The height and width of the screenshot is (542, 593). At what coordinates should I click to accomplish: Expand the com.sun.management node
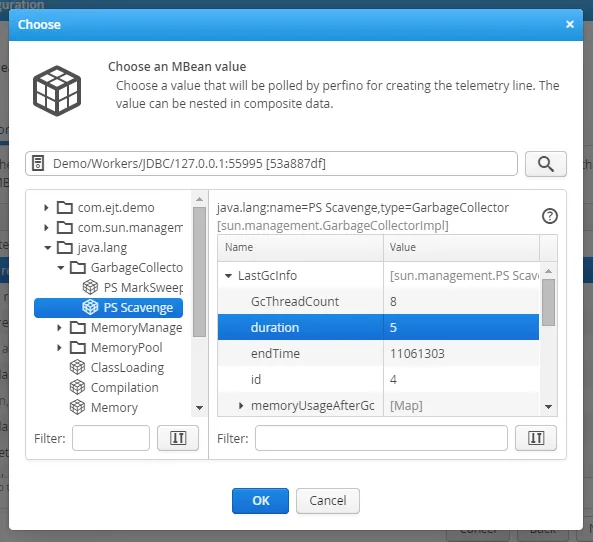(46, 228)
